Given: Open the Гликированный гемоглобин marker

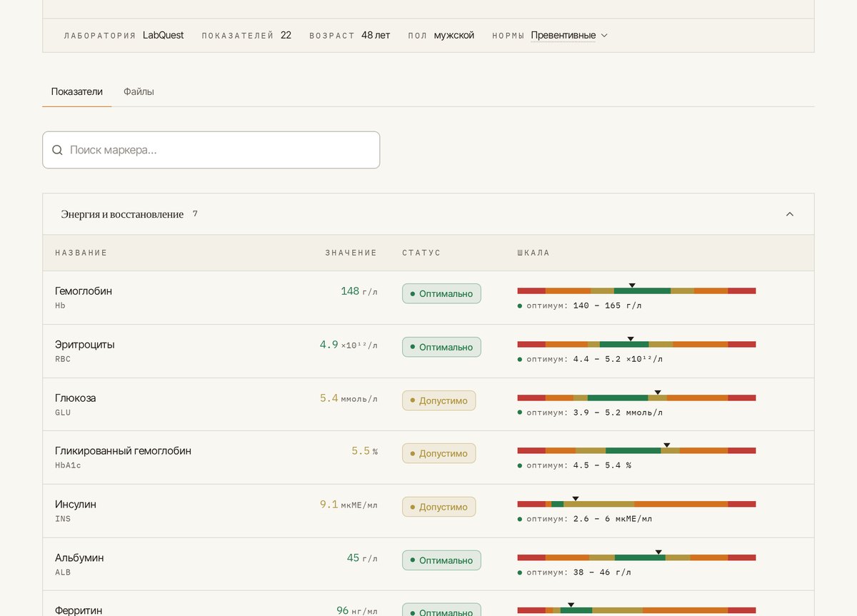Looking at the screenshot, I should pos(123,450).
